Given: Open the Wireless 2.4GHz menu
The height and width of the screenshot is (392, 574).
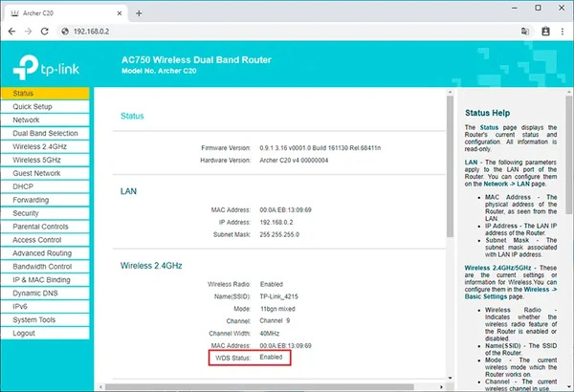Looking at the screenshot, I should (45, 147).
